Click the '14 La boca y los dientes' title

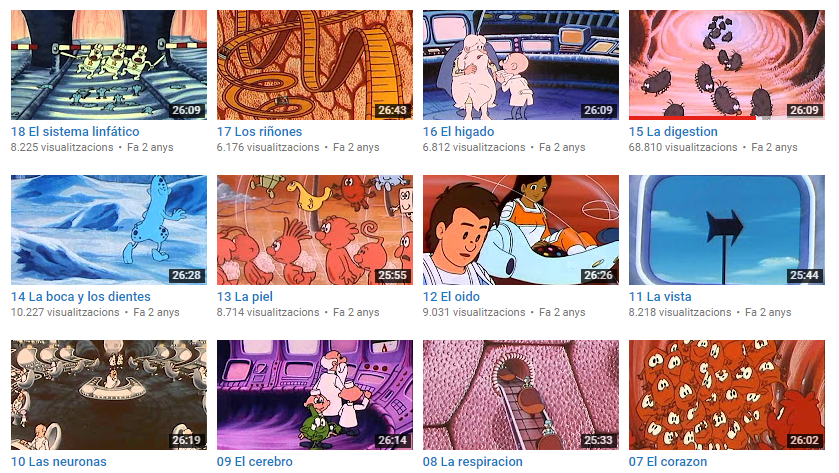(81, 296)
